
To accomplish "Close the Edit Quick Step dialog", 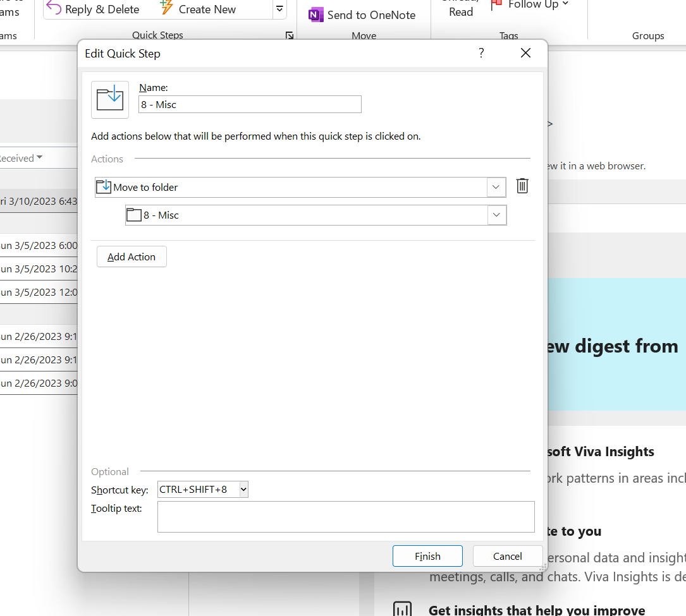I will [x=526, y=53].
